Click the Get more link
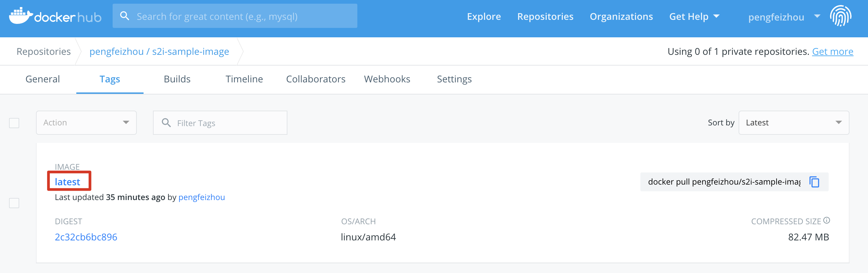 [x=832, y=51]
